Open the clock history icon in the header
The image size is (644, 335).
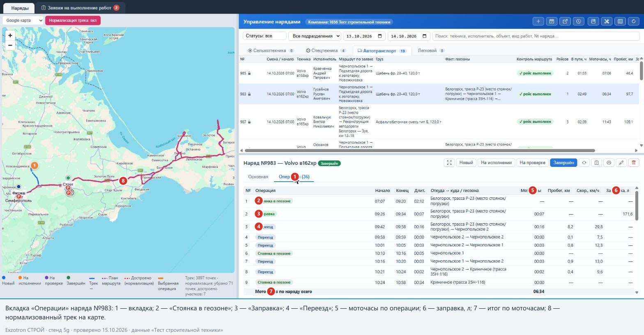[579, 21]
